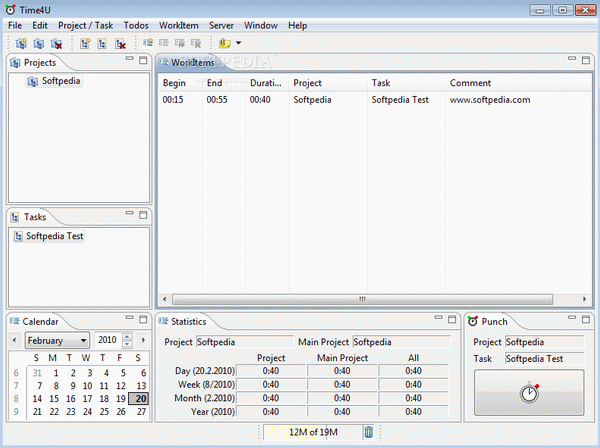Screen dimensions: 600x448
Task: Minimize the WorkItems panel
Action: coord(572,59)
